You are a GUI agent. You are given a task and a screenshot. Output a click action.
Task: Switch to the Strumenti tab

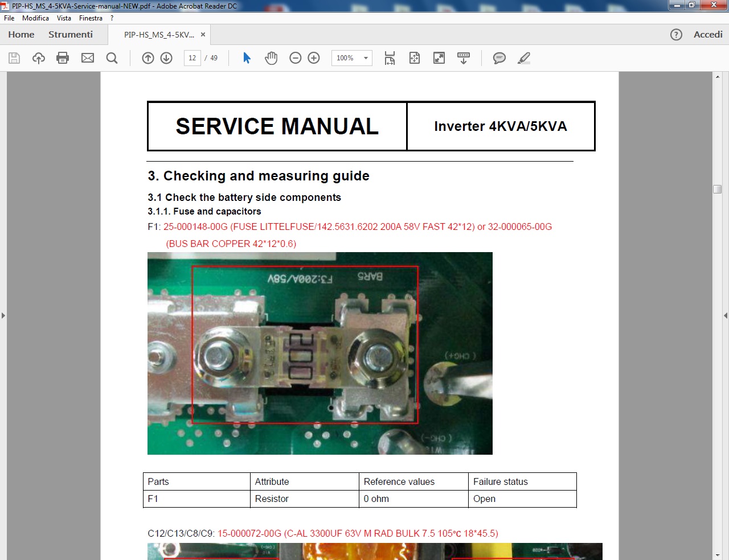(x=71, y=35)
